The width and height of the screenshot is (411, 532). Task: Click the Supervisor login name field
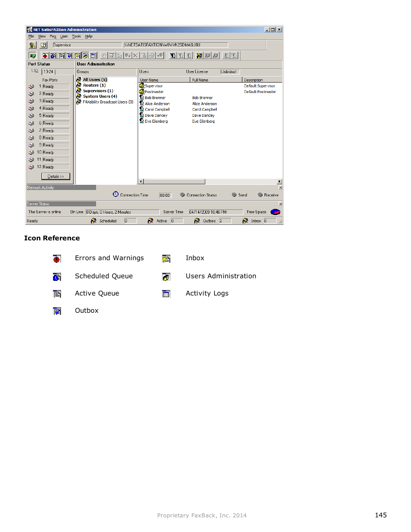point(87,45)
